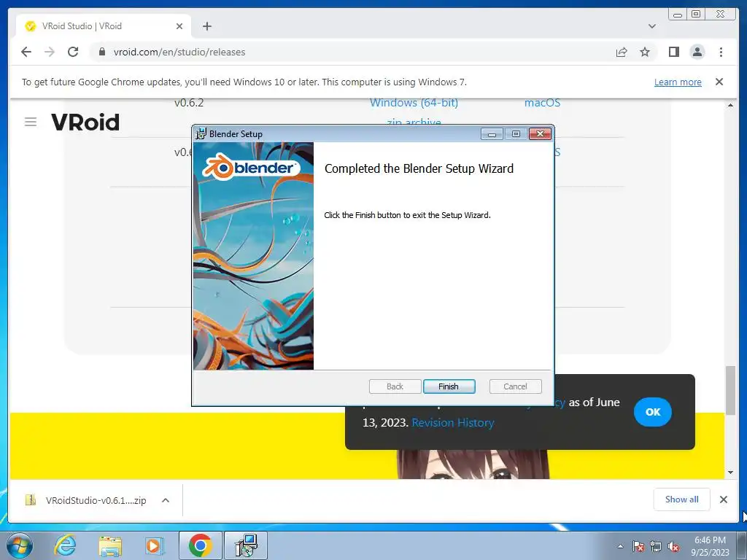Click the Action Center flag tray icon
Viewport: 747px width, 560px height.
638,546
